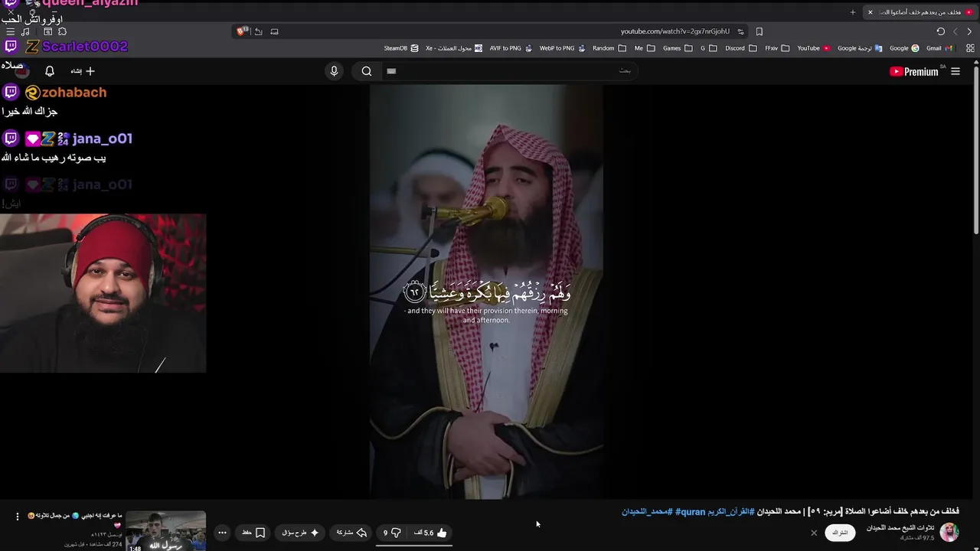Open the YouTube notifications bell
Image resolution: width=980 pixels, height=551 pixels.
point(50,71)
